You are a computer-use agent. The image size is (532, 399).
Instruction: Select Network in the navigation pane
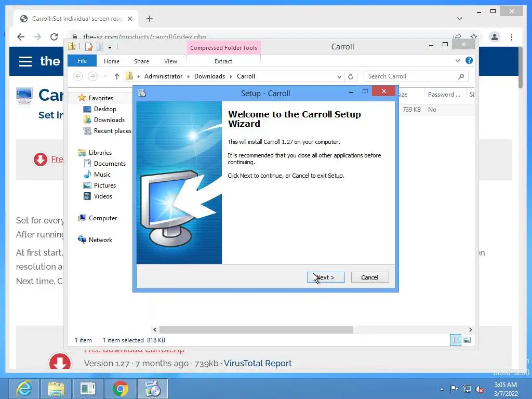point(100,240)
